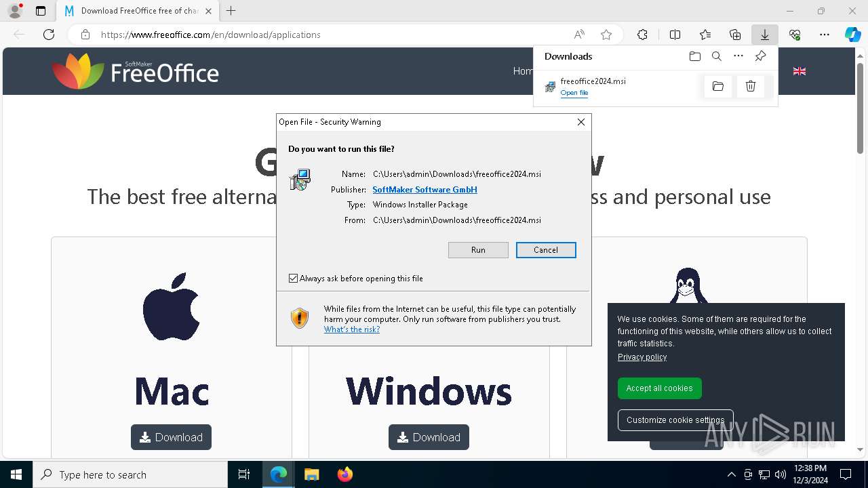
Task: Click the Apple logo above Mac
Action: pyautogui.click(x=171, y=306)
